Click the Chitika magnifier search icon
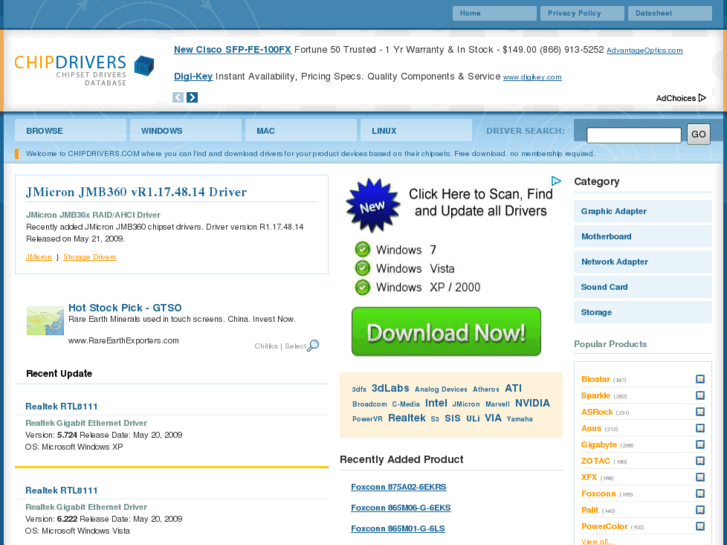The width and height of the screenshot is (727, 545). pos(313,345)
